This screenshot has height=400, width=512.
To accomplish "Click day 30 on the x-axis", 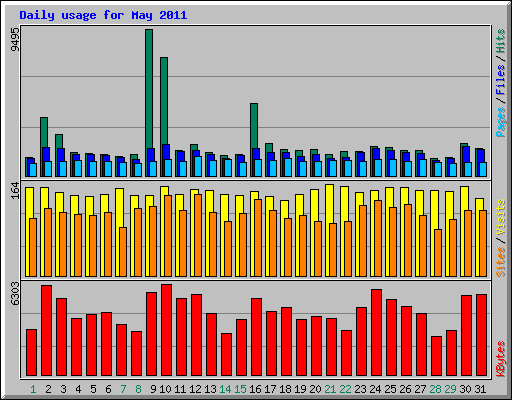I will tap(465, 389).
